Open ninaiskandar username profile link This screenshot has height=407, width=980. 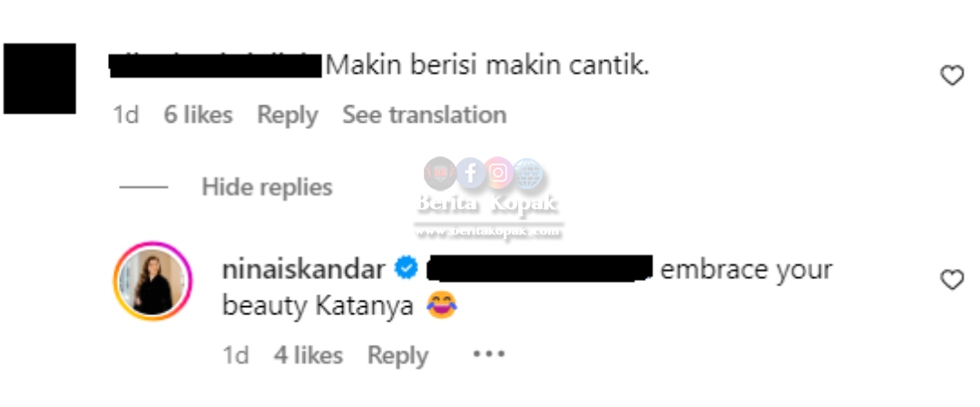(304, 269)
